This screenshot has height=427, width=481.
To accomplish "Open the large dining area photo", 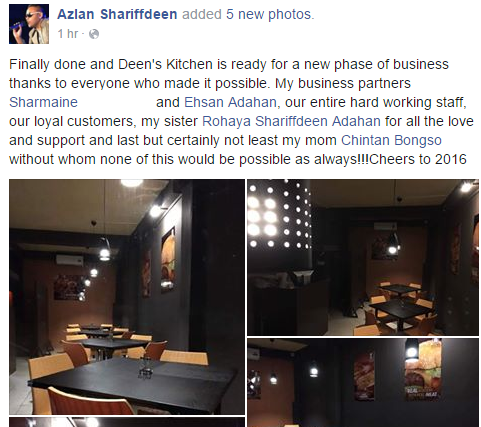I will (x=127, y=297).
